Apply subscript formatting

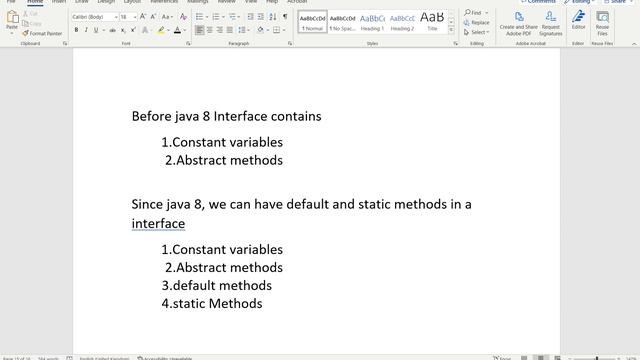tap(123, 30)
